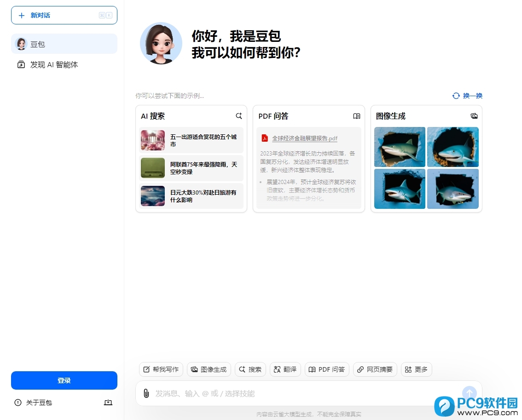522x420 pixels.
Task: Click the top-left shark image
Action: coord(400,147)
